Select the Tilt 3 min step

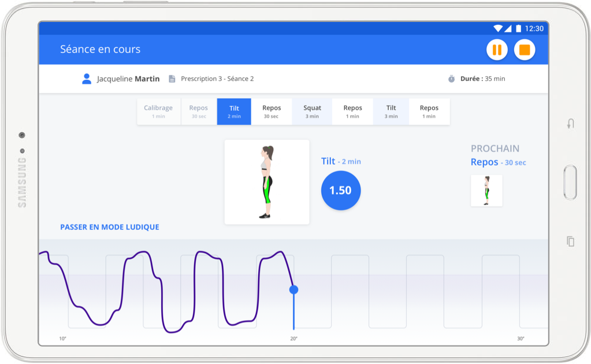click(x=391, y=112)
